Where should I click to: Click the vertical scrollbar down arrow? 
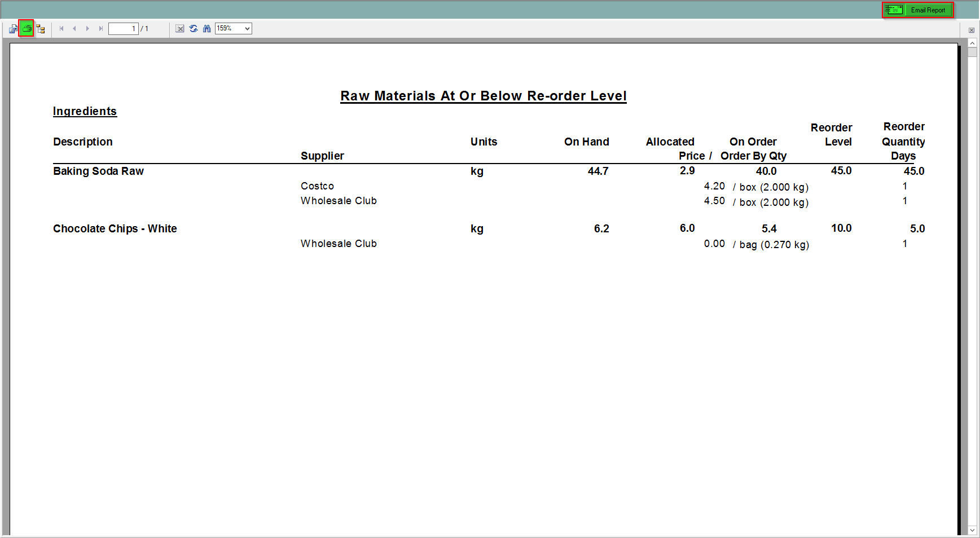972,530
